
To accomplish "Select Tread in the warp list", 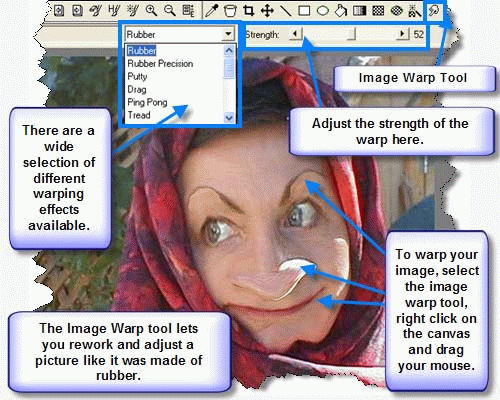I will [139, 115].
